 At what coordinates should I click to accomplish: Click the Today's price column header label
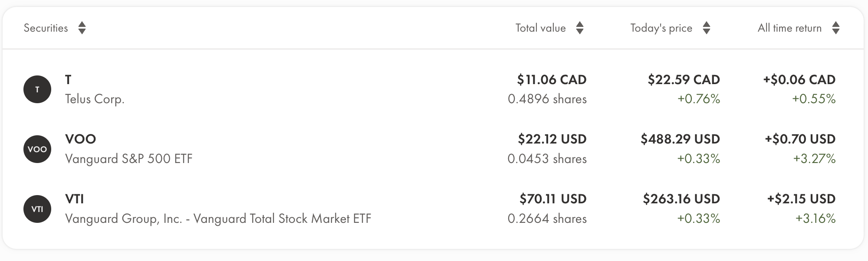point(661,28)
